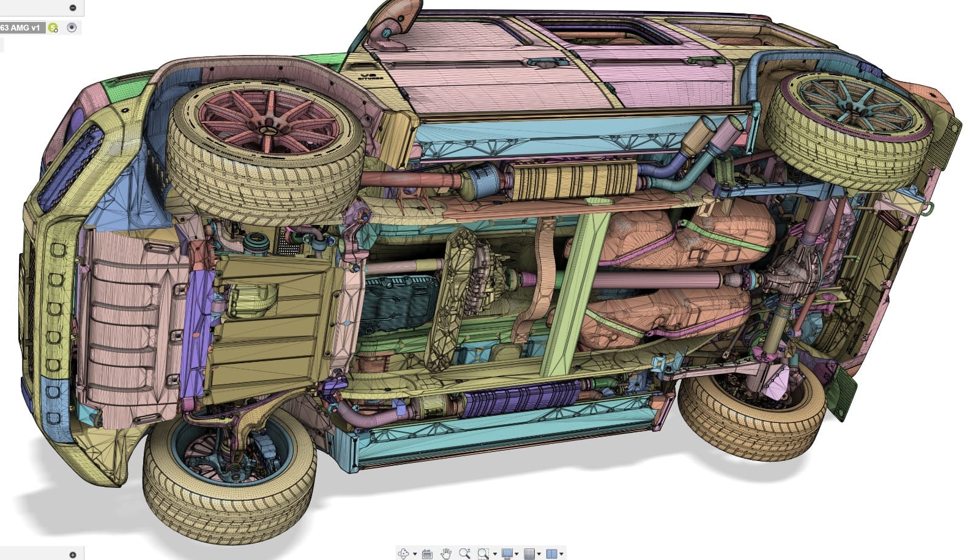This screenshot has width=979, height=560.
Task: Collapse the browser panel with minus button
Action: (x=73, y=8)
